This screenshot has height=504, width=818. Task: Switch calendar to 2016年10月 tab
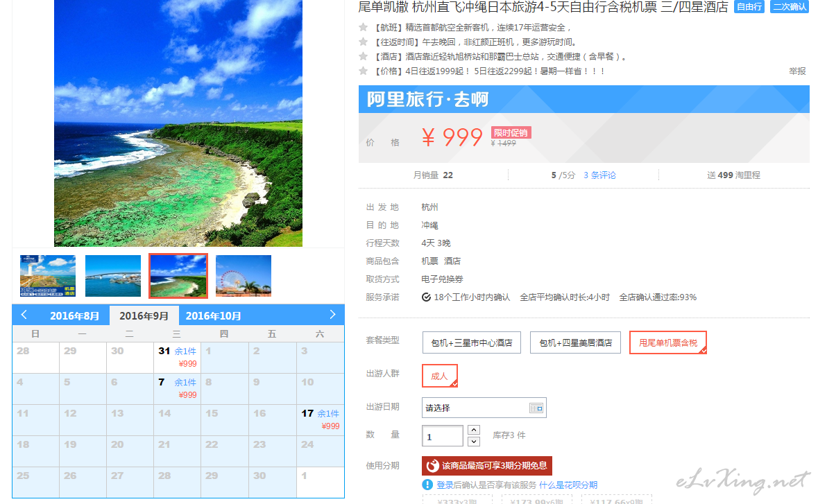[x=214, y=316]
